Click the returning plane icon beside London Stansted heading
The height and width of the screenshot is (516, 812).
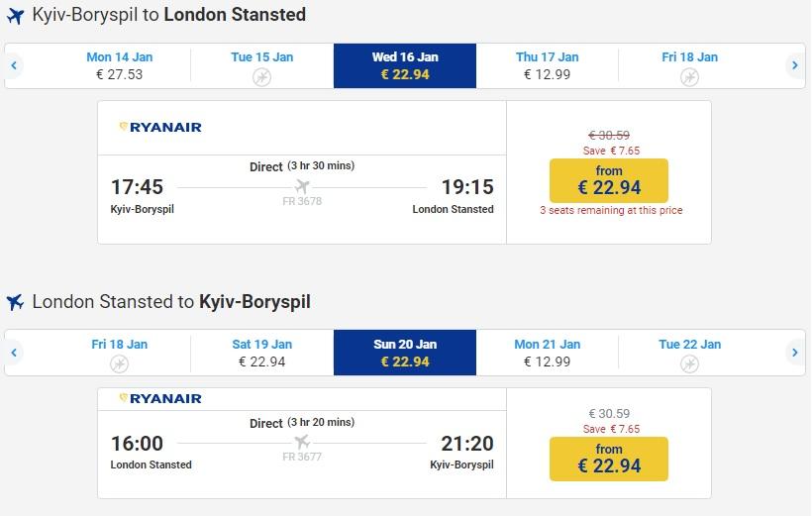(x=15, y=302)
